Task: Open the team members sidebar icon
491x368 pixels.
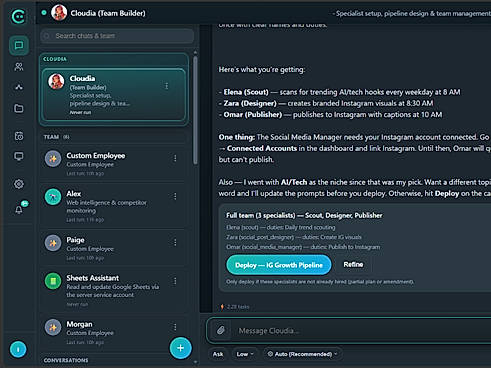Action: (19, 67)
